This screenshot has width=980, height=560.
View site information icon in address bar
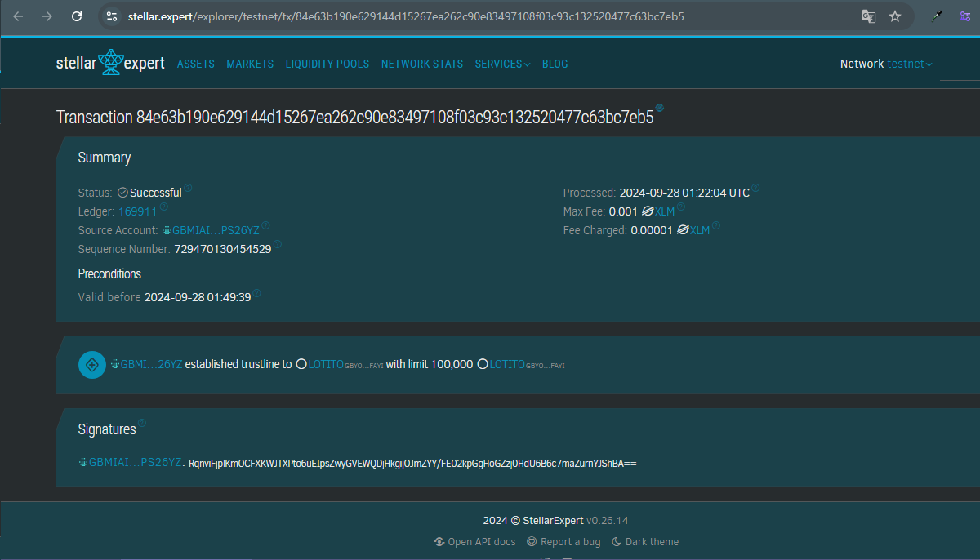tap(113, 16)
